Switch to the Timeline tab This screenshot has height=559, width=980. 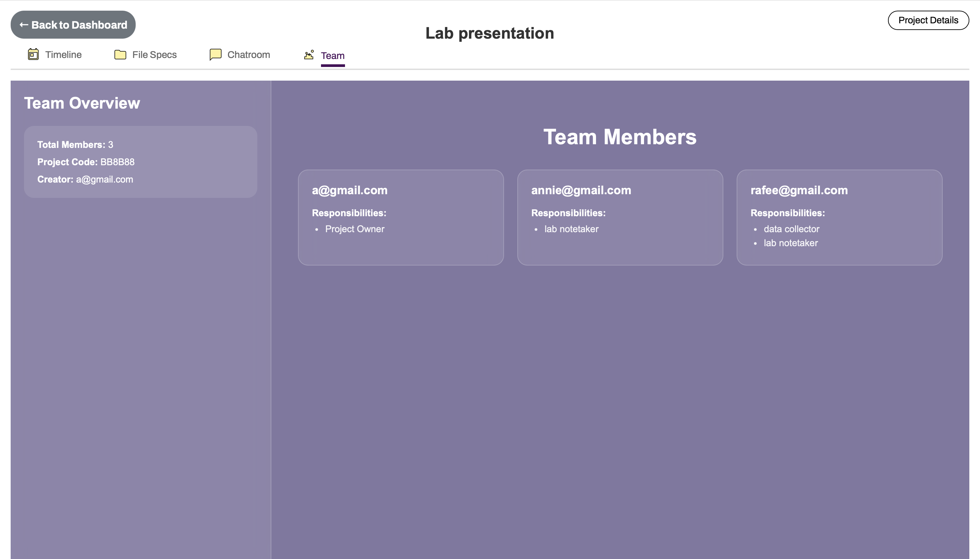[63, 55]
